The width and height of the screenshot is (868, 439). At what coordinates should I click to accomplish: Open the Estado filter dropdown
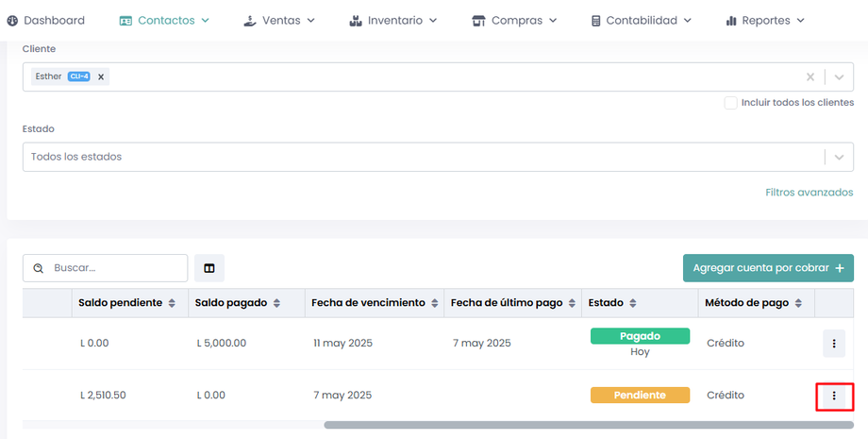839,157
